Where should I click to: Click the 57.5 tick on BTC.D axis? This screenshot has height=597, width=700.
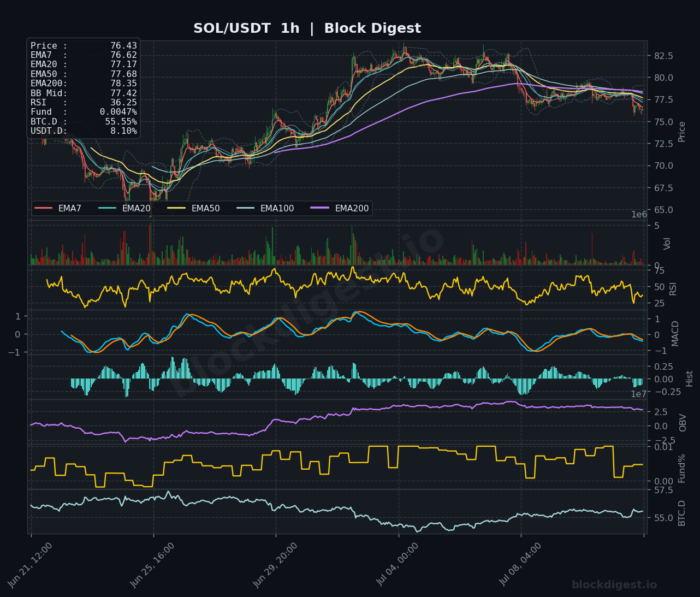coord(663,490)
